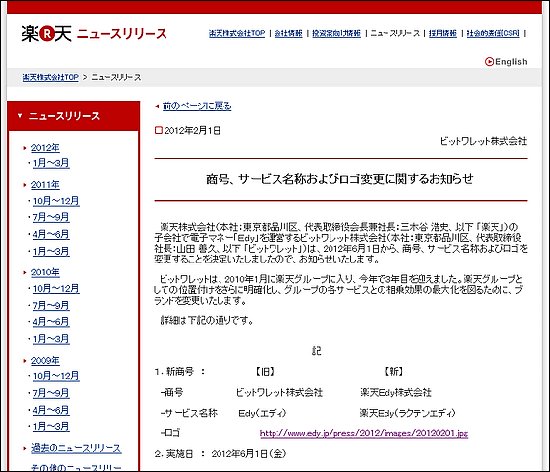
Task: Click the small arrow before 前のページに戻る
Action: tap(157, 106)
